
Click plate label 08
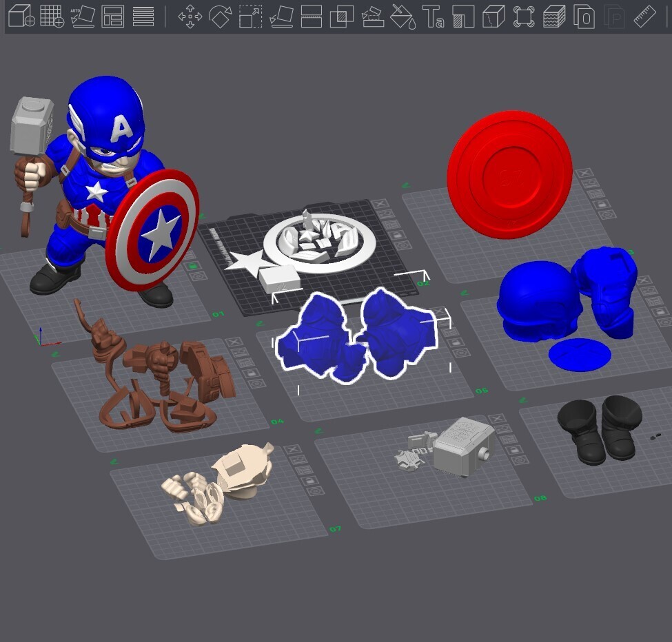pos(540,497)
